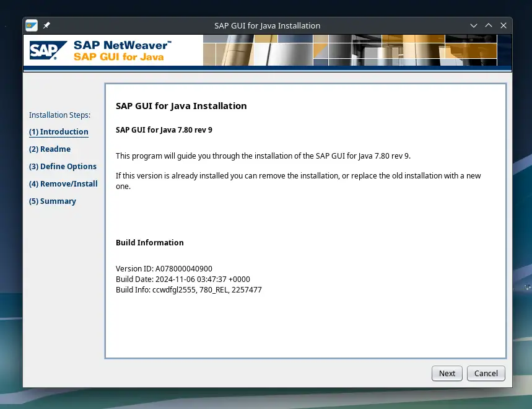Click the Version ID text line

[164, 268]
